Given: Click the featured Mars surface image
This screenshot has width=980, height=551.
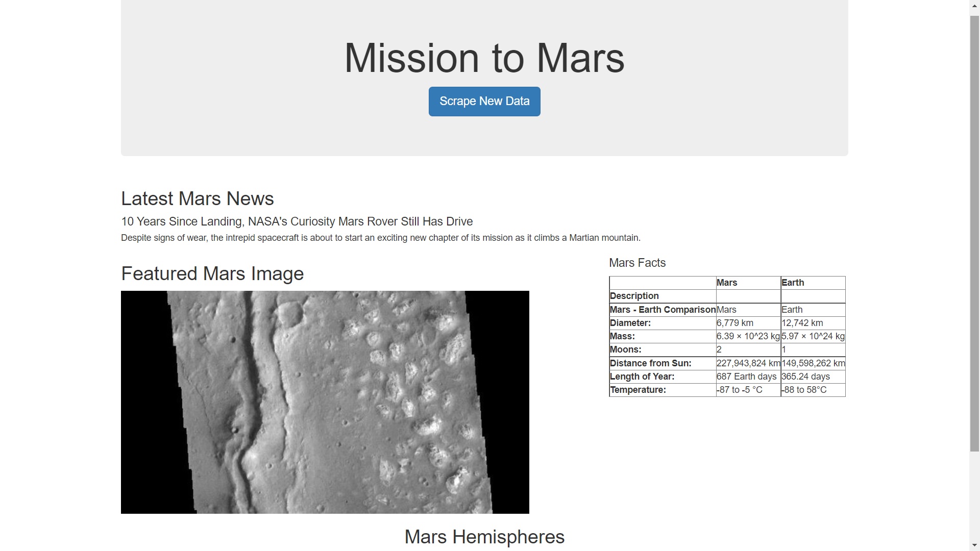Looking at the screenshot, I should point(325,402).
